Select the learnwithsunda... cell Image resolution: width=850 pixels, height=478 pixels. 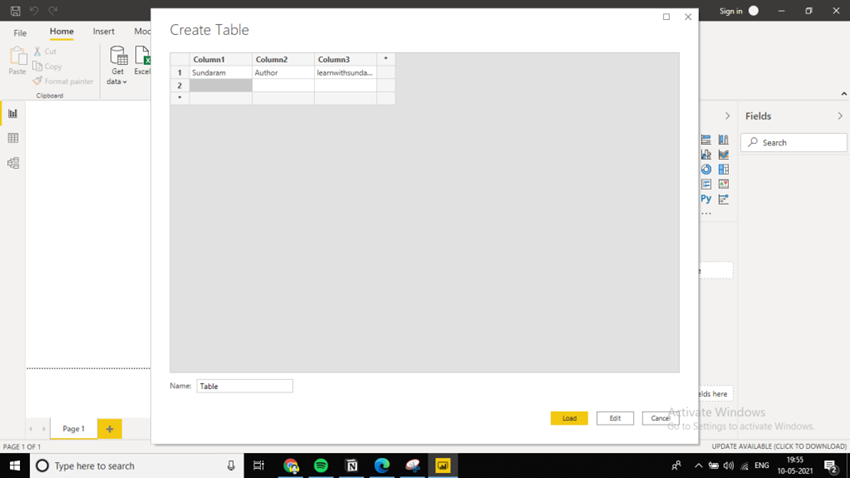point(345,73)
